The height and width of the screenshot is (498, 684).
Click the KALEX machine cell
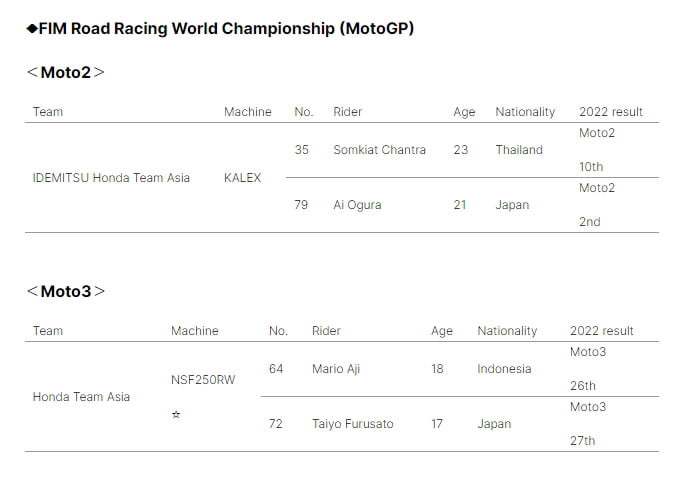point(242,178)
